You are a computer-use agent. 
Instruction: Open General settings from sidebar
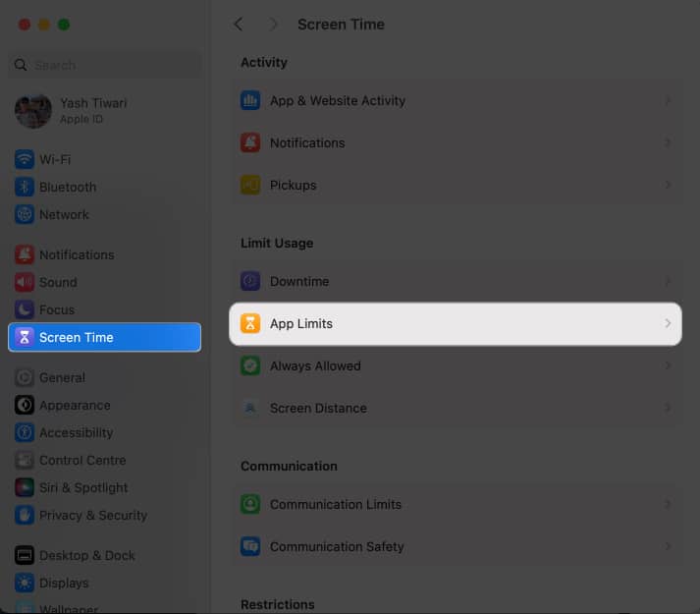(104, 377)
